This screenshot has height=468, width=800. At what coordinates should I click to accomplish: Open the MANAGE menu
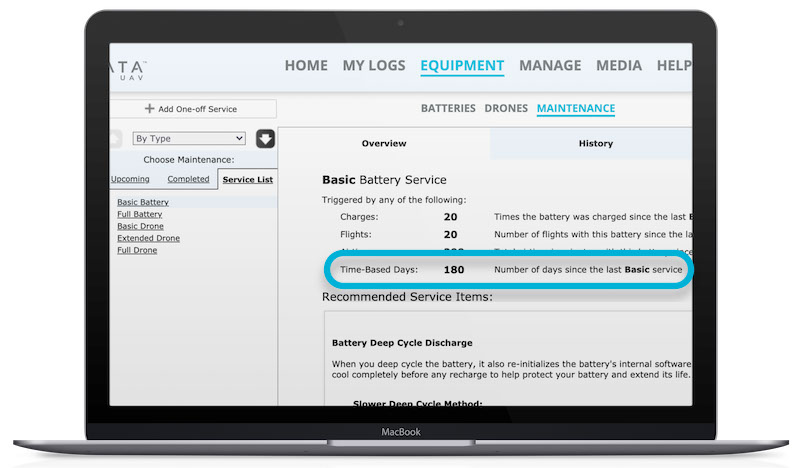(x=550, y=65)
